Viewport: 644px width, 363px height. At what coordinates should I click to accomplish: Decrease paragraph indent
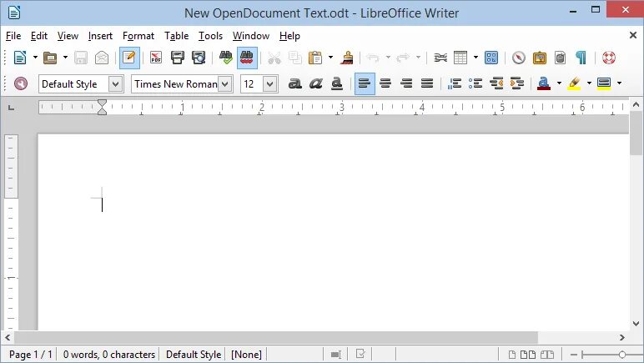tap(496, 83)
